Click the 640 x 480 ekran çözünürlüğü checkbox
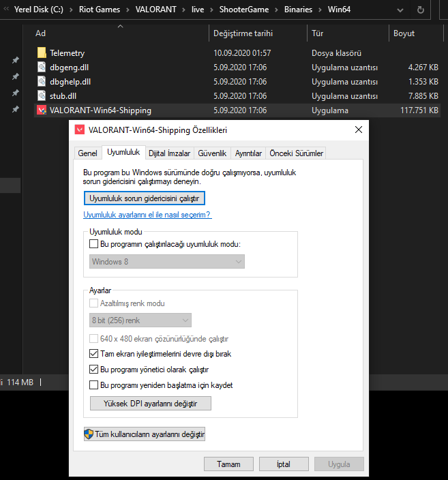 click(x=93, y=339)
